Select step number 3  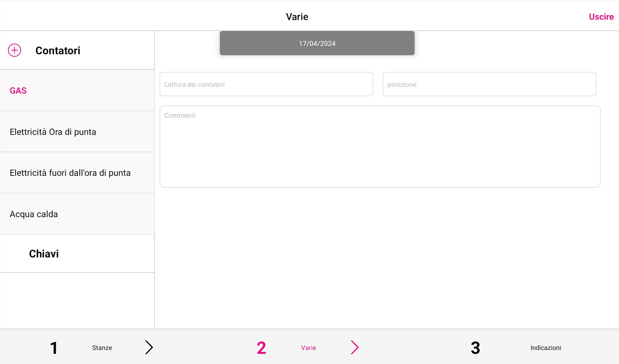[475, 348]
